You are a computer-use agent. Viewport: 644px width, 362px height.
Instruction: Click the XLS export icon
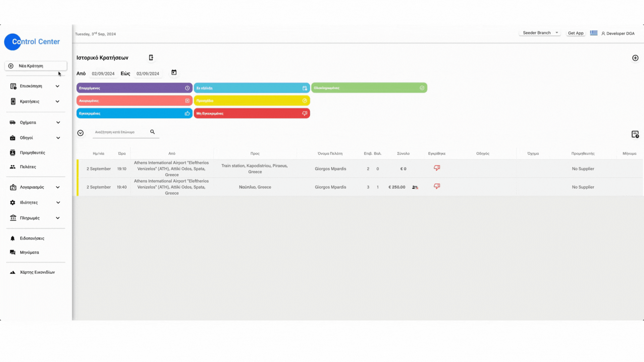[x=635, y=134]
